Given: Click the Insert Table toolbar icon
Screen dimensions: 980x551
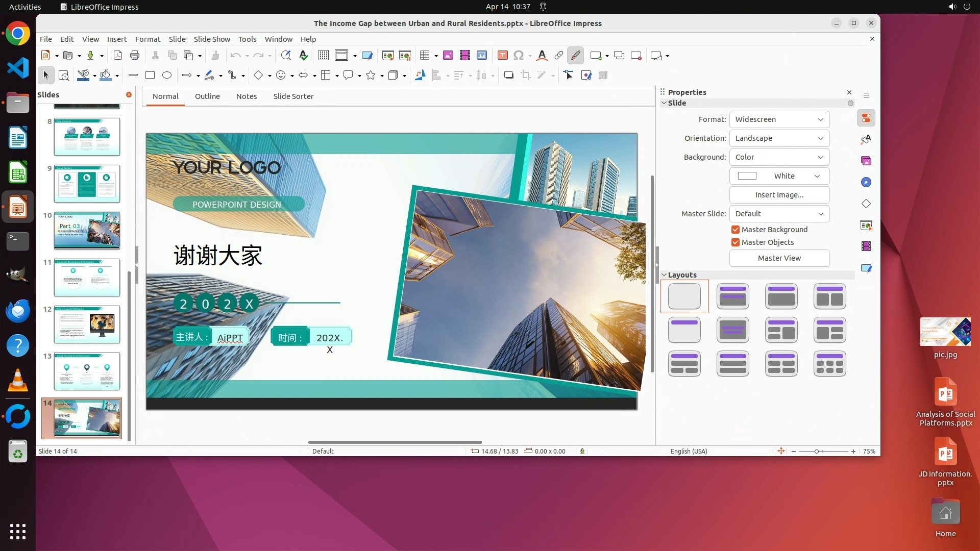Looking at the screenshot, I should tap(425, 56).
